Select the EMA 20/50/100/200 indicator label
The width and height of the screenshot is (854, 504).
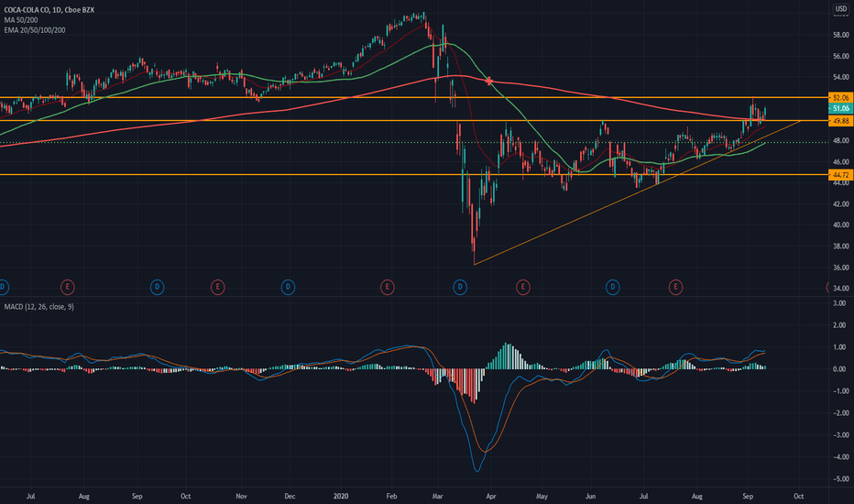[x=34, y=30]
